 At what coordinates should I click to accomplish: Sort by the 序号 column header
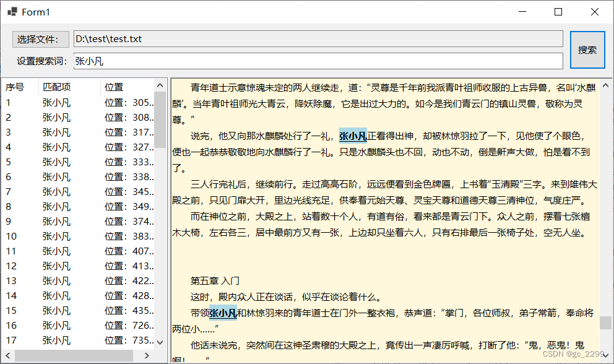(x=17, y=87)
